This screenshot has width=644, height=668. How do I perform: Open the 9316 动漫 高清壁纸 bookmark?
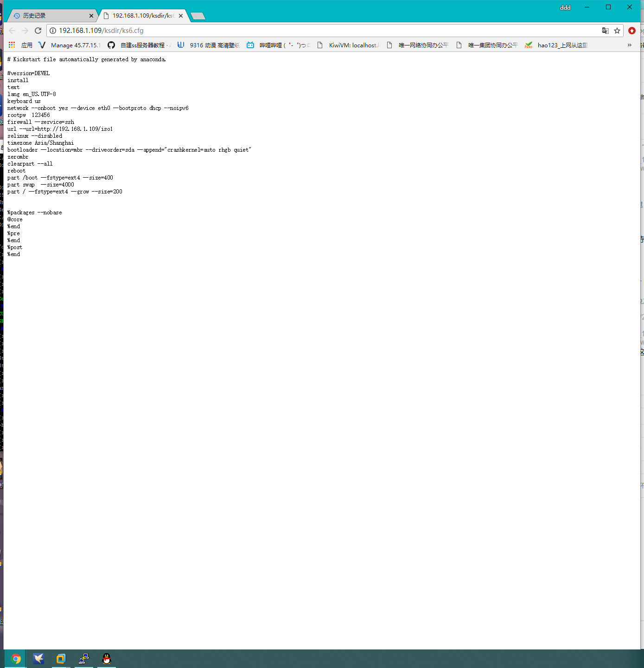coord(209,45)
